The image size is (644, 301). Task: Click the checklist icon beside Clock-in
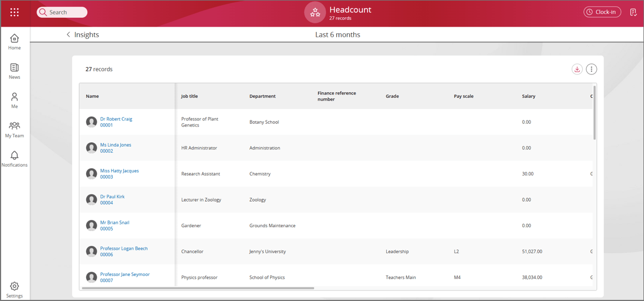pyautogui.click(x=633, y=12)
